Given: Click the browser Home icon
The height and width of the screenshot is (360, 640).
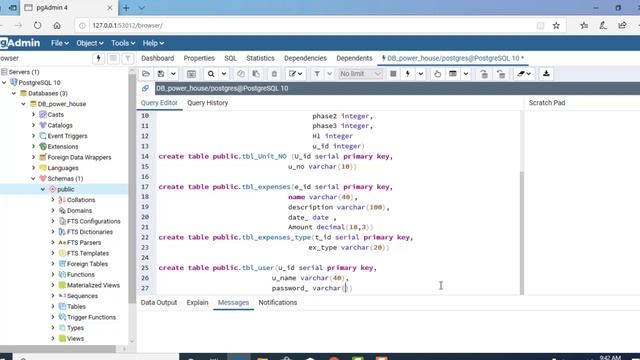Looking at the screenshot, I should click(x=57, y=25).
